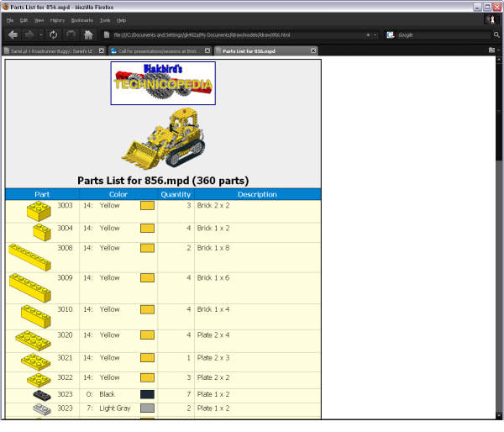The height and width of the screenshot is (432, 504).
Task: Click the Forward navigation arrow
Action: tap(29, 34)
